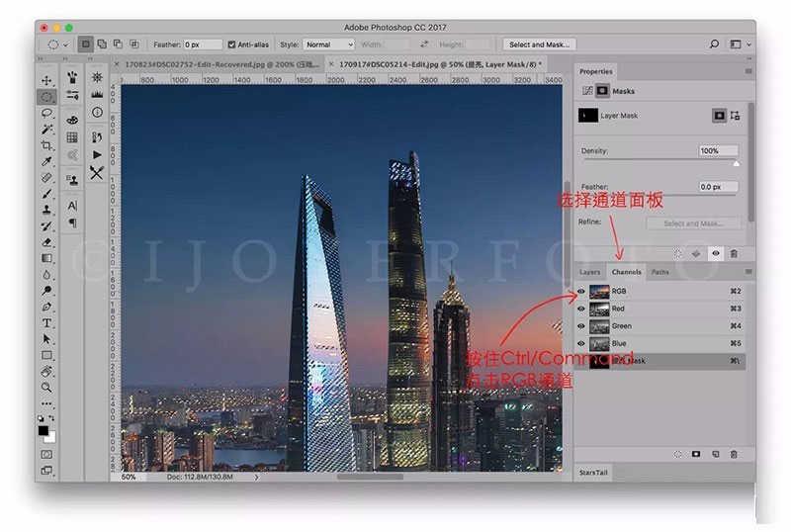The width and height of the screenshot is (791, 532).
Task: Open the Actions play panel icon
Action: click(x=97, y=155)
